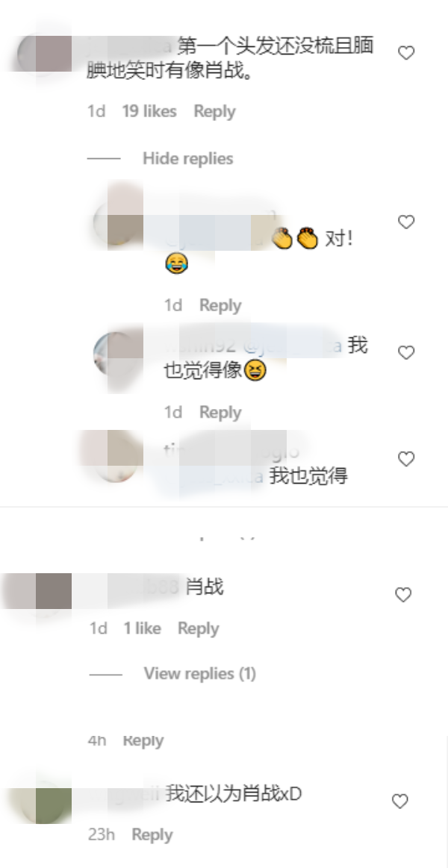The width and height of the screenshot is (448, 868).
Task: Collapse thread with Hide replies
Action: point(187,159)
